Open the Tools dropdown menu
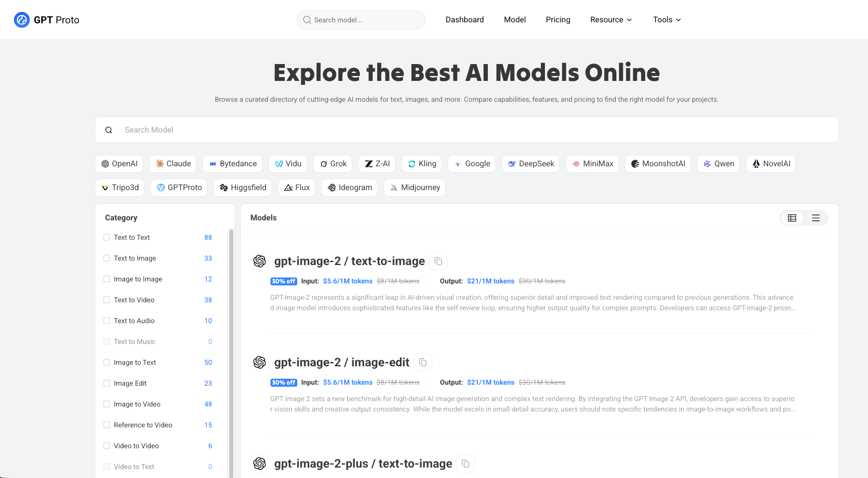 pyautogui.click(x=667, y=20)
